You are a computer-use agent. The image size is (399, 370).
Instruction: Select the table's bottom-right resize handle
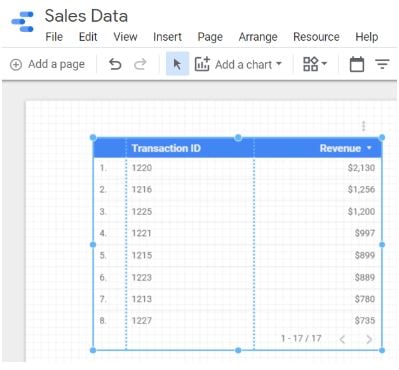pos(382,350)
